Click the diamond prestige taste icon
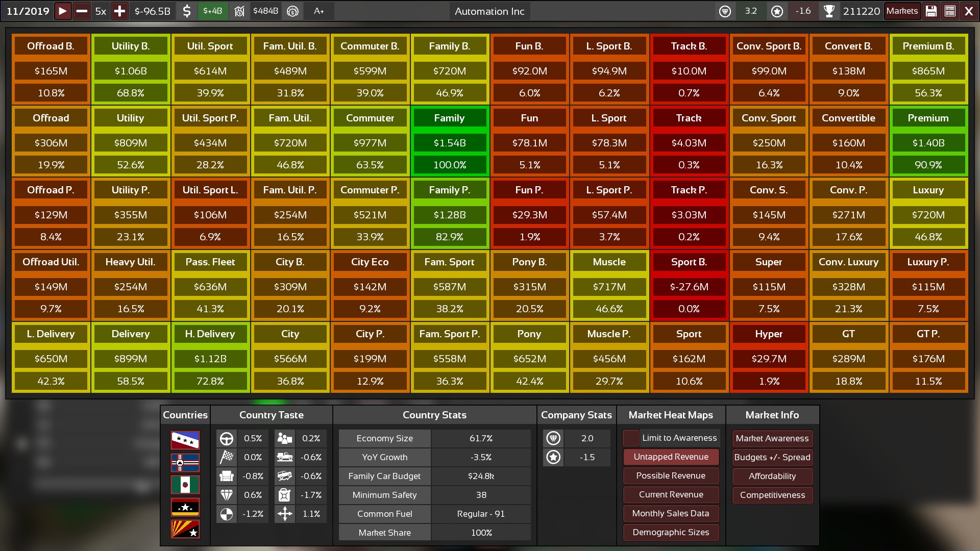The height and width of the screenshot is (551, 980). click(x=227, y=495)
